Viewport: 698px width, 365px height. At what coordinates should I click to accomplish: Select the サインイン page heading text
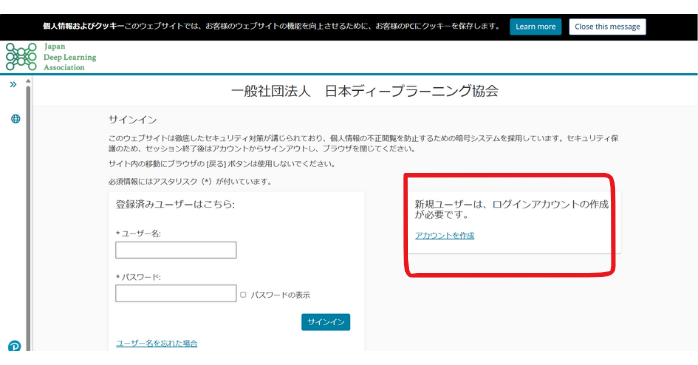pyautogui.click(x=133, y=120)
